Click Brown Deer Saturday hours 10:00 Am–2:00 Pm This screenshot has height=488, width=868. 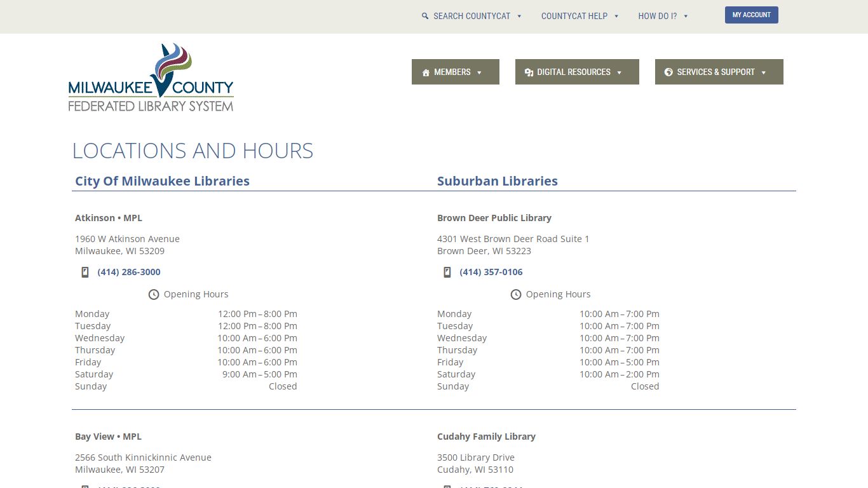[x=620, y=374]
